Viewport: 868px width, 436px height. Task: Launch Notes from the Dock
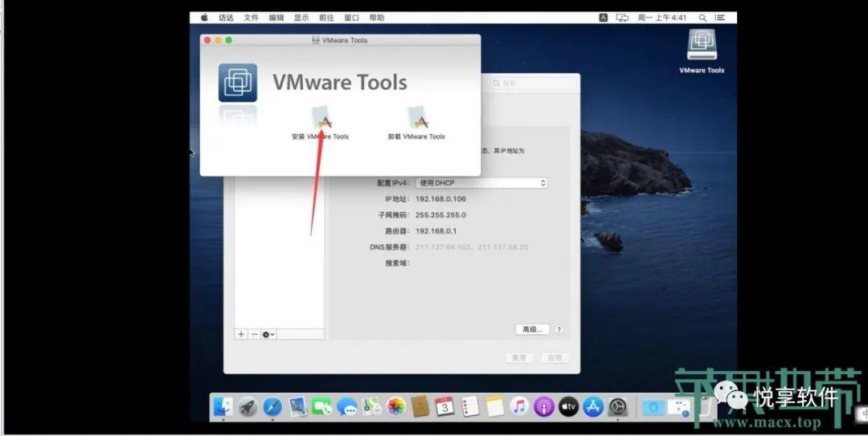point(495,407)
